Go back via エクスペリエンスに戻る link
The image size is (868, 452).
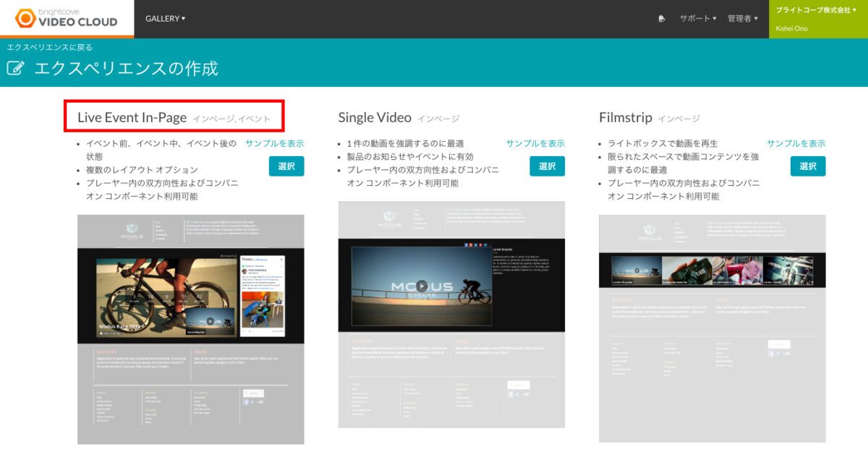[50, 48]
